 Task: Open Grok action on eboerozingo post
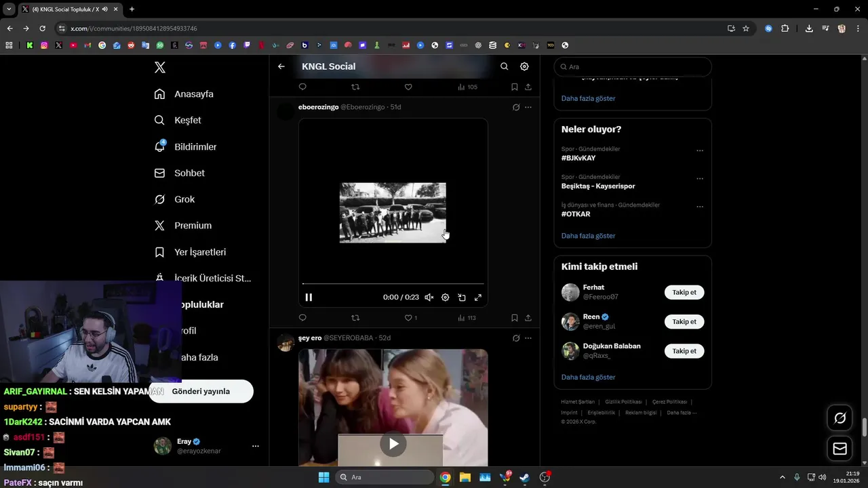[x=516, y=107]
